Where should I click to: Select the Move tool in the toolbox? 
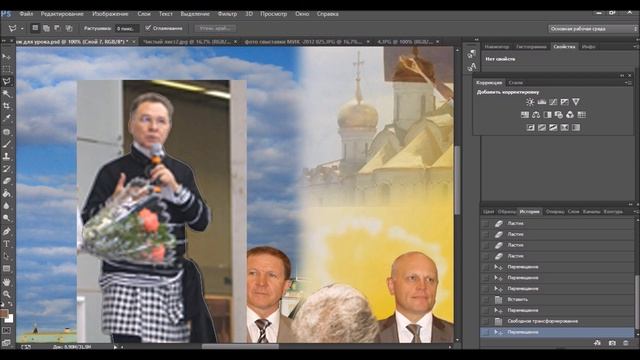pyautogui.click(x=7, y=56)
